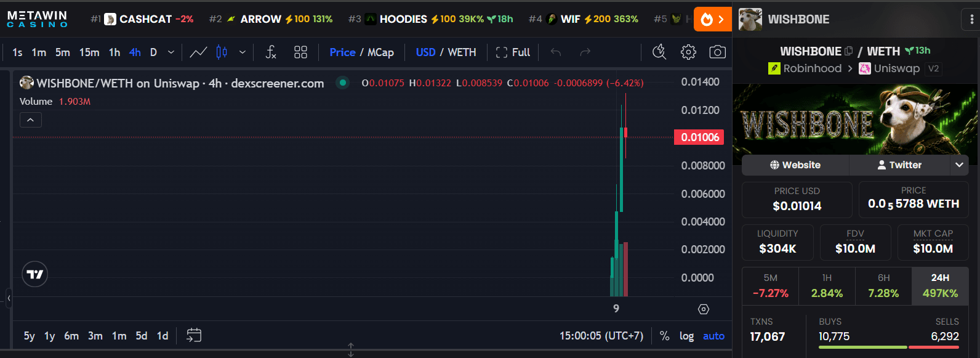Click the redo arrow icon
The height and width of the screenshot is (358, 980).
point(585,52)
